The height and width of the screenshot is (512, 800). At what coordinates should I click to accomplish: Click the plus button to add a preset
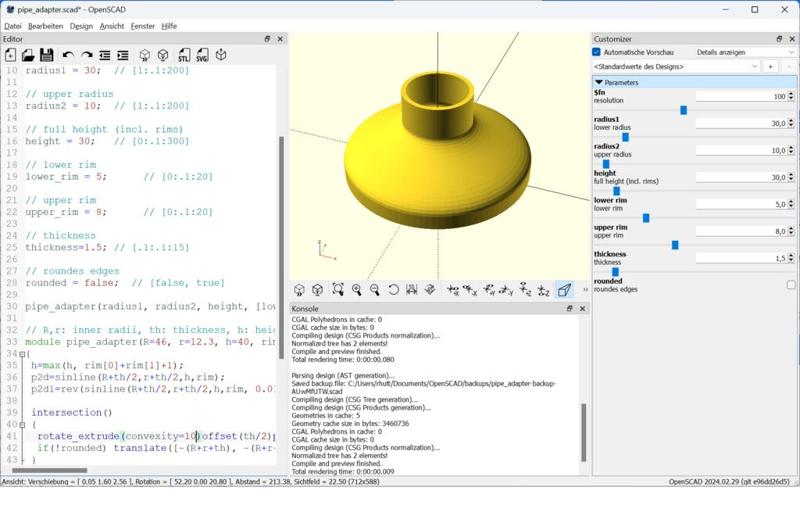click(x=770, y=66)
